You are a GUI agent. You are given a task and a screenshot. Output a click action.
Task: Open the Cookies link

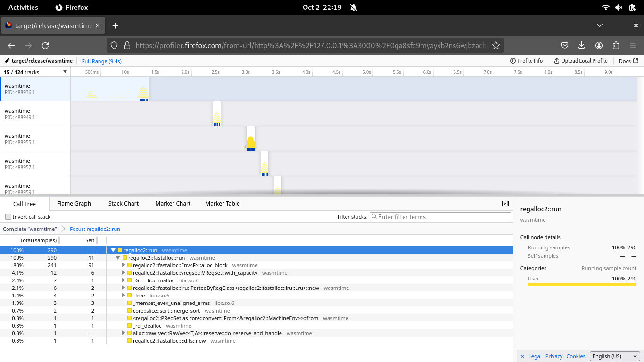[576, 356]
